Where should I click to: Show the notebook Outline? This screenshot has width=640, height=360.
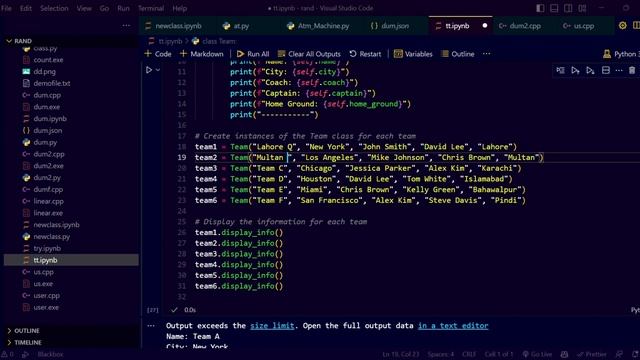tap(458, 54)
